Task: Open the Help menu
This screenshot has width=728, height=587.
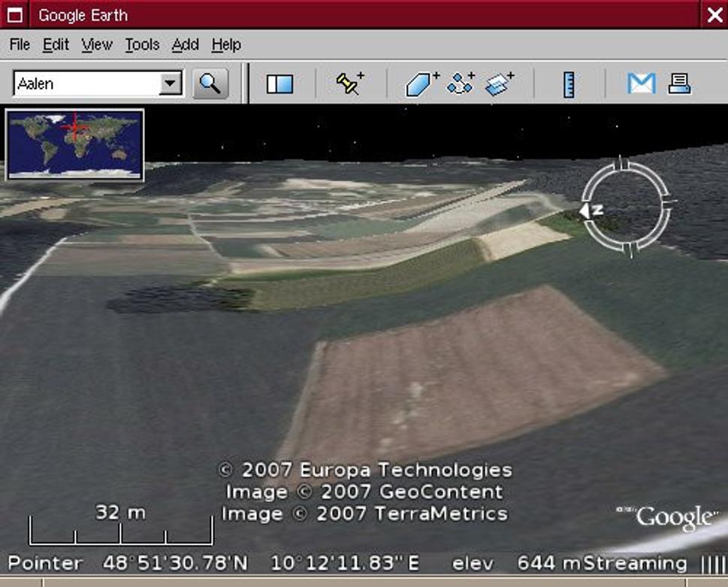Action: tap(227, 44)
